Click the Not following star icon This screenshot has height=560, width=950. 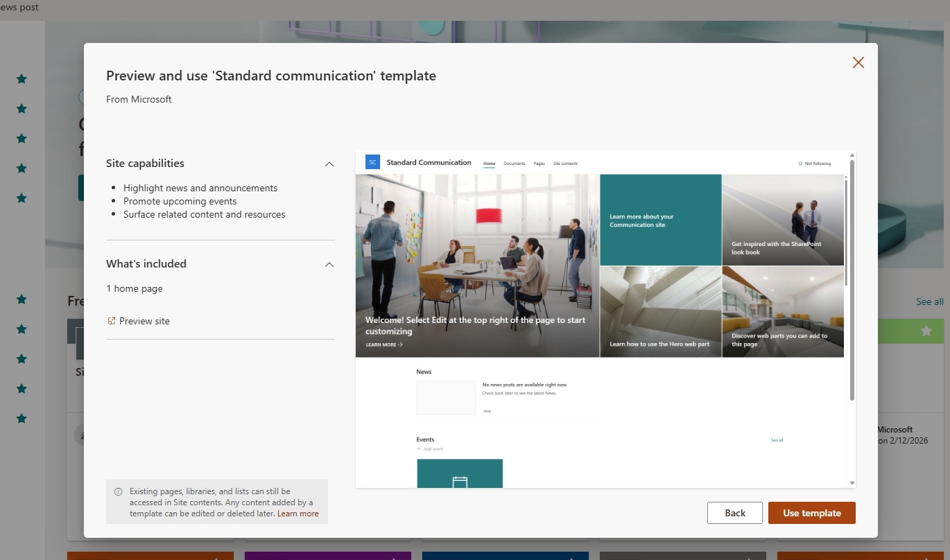point(800,164)
